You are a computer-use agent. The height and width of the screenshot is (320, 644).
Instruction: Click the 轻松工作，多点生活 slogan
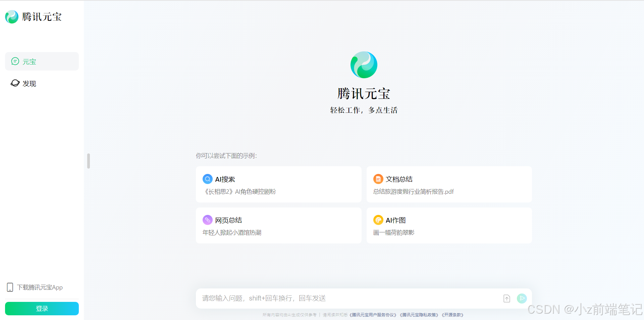point(364,110)
